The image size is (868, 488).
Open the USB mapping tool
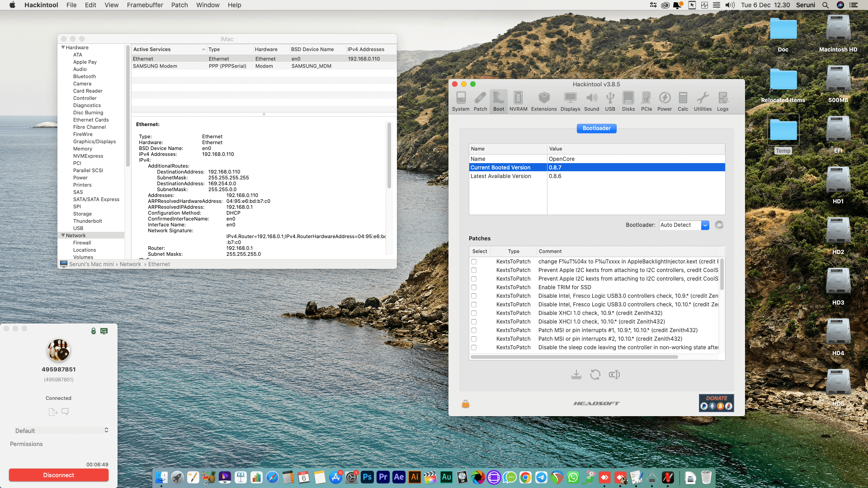(610, 100)
